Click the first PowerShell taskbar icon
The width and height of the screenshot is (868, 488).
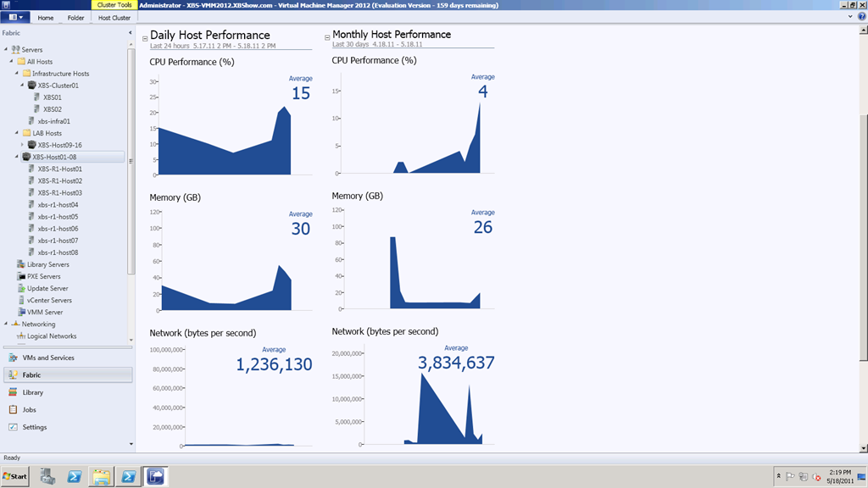click(x=75, y=476)
